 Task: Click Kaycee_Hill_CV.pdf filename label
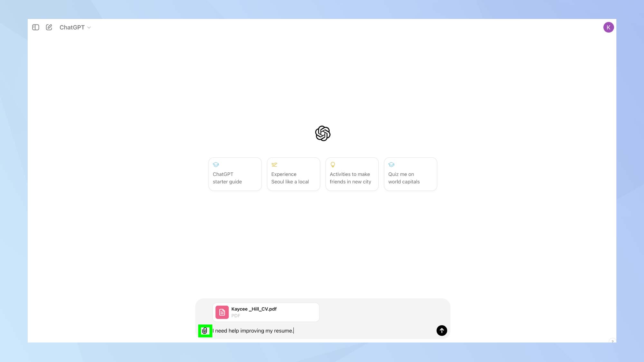254,309
